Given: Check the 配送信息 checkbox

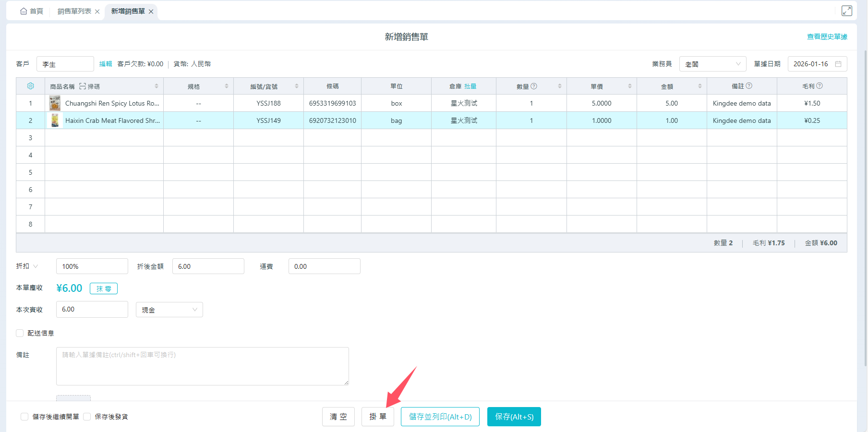Looking at the screenshot, I should (20, 333).
